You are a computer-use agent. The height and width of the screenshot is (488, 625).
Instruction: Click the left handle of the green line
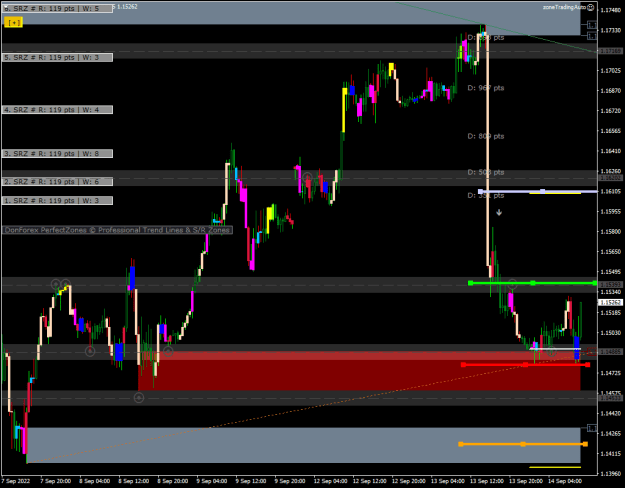[471, 283]
